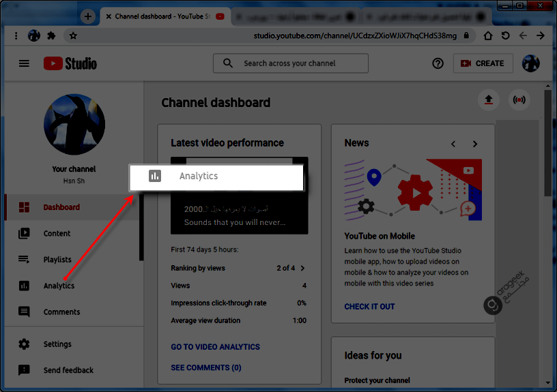This screenshot has width=557, height=392.
Task: Click the vertical scrollbar thumb
Action: [547, 143]
